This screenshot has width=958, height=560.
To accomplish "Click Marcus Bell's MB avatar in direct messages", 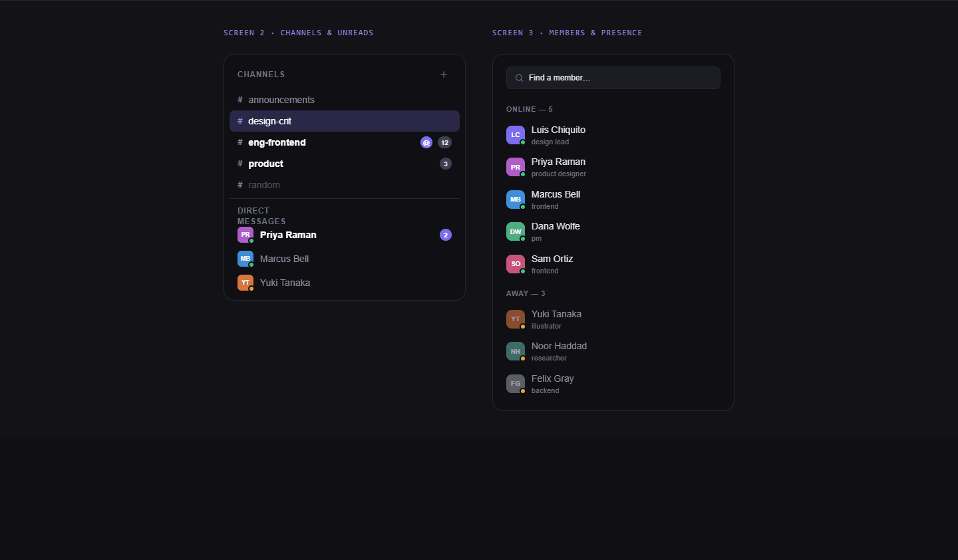I will click(x=245, y=259).
